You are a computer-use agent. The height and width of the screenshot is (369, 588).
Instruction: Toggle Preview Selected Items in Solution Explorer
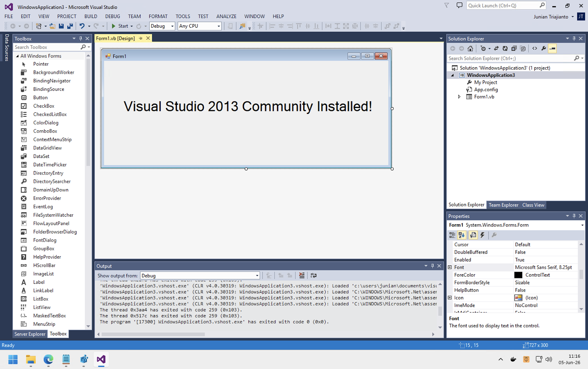552,48
